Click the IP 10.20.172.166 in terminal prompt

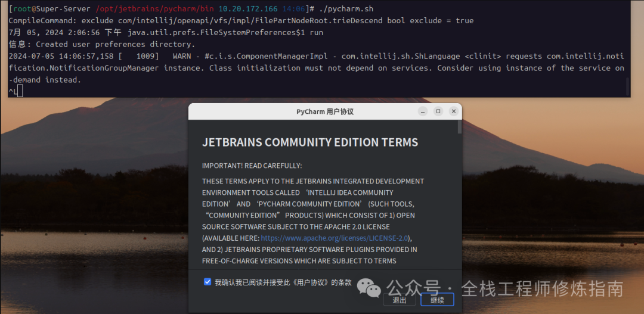248,8
